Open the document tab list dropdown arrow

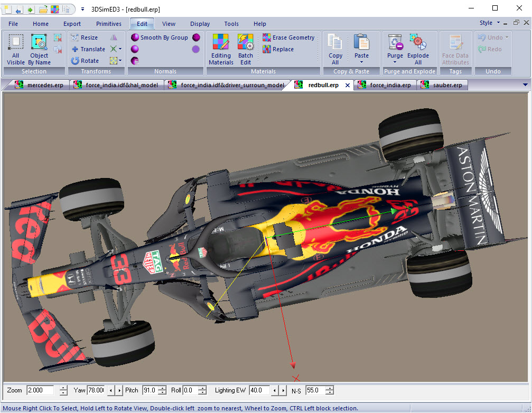(525, 85)
